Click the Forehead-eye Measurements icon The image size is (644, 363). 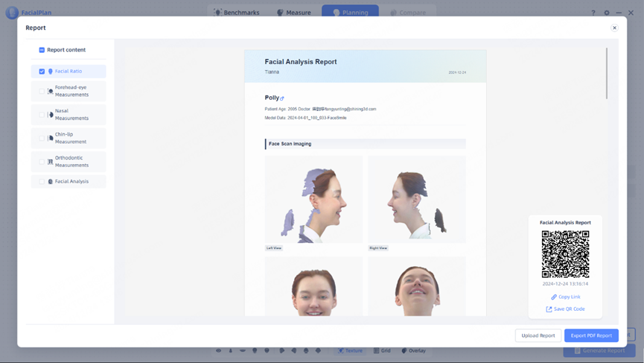pos(50,91)
